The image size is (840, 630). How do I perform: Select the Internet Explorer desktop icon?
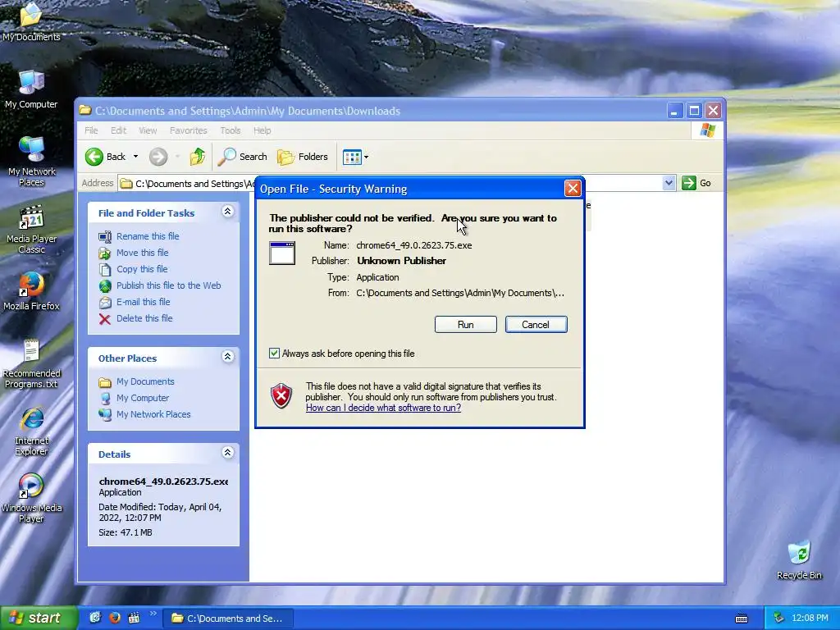tap(32, 431)
